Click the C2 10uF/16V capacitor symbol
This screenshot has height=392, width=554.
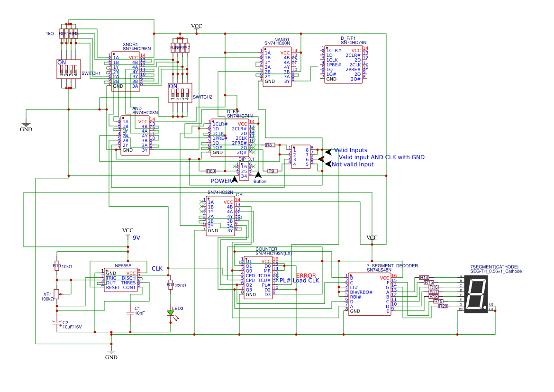click(56, 323)
